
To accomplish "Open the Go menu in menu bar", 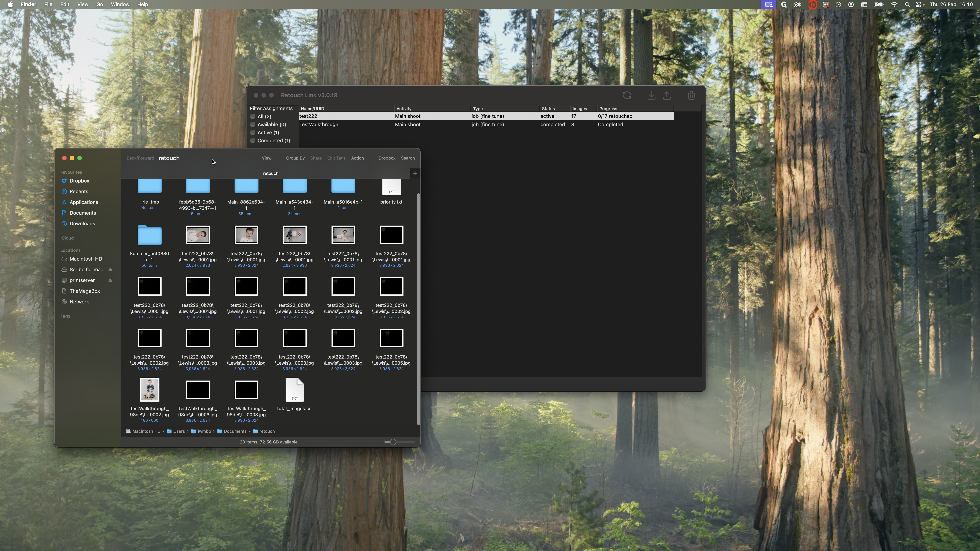I will 99,5.
